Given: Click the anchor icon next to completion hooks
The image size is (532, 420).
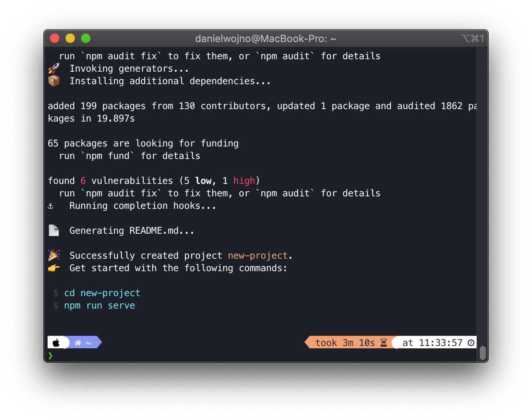Looking at the screenshot, I should point(50,205).
